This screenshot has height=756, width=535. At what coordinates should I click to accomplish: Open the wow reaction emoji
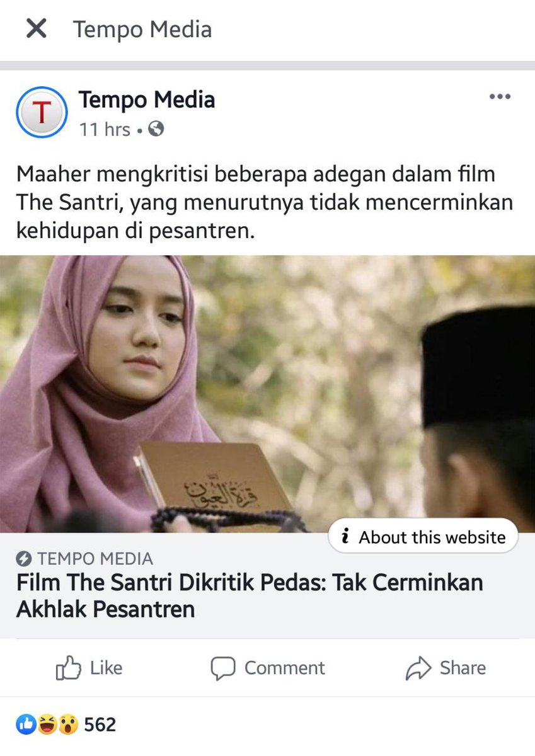tap(68, 724)
